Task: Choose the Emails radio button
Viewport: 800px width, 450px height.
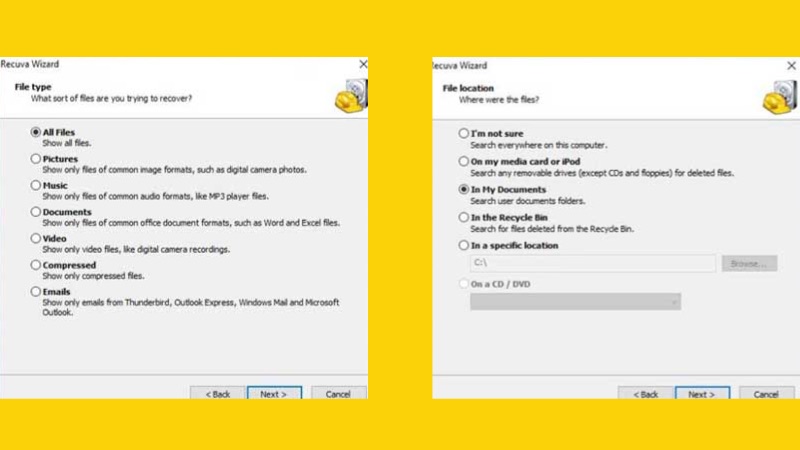Action: [36, 292]
